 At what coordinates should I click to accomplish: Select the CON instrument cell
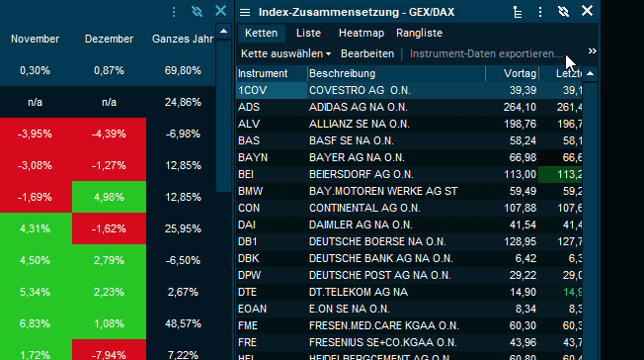[x=272, y=208]
